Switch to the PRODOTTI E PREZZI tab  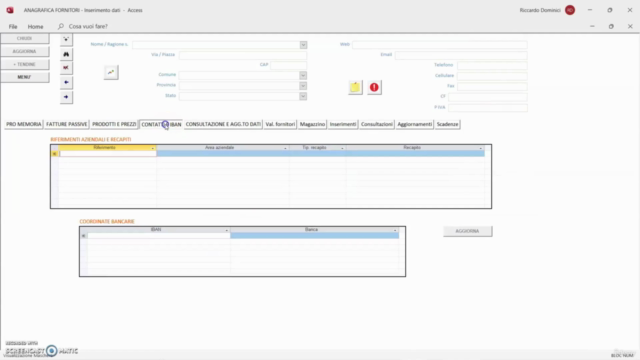point(114,124)
